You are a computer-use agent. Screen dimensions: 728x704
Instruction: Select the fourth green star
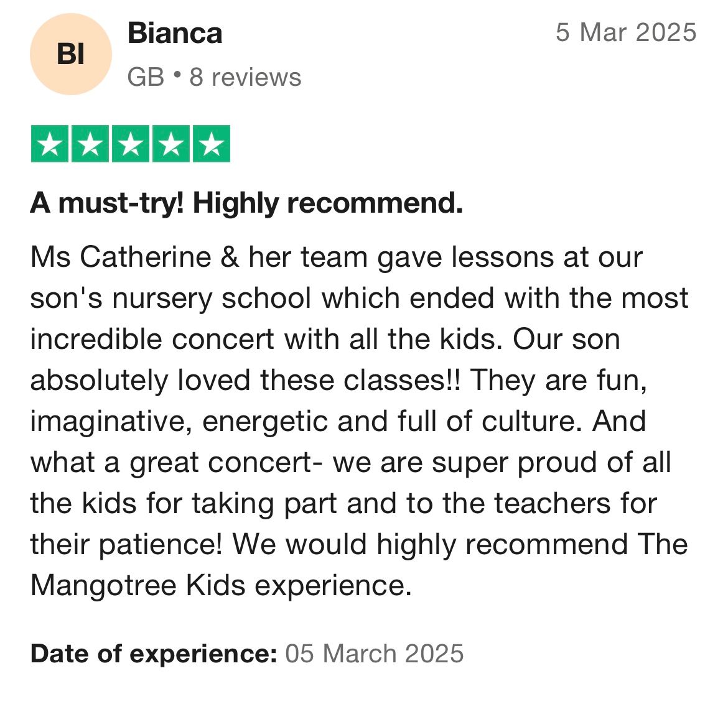tap(171, 144)
